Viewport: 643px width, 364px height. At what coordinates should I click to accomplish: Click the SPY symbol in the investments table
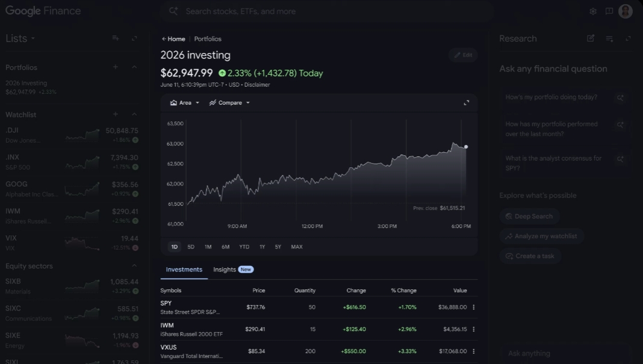click(x=166, y=303)
